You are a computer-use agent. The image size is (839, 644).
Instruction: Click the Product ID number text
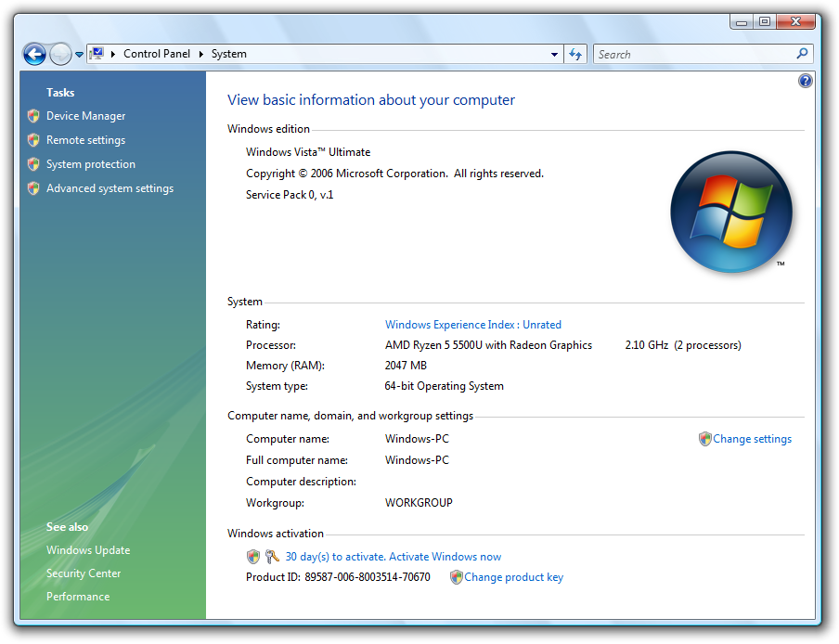point(368,577)
